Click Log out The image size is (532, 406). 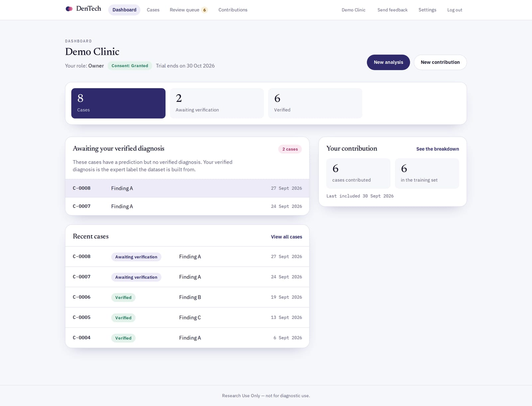(x=455, y=10)
